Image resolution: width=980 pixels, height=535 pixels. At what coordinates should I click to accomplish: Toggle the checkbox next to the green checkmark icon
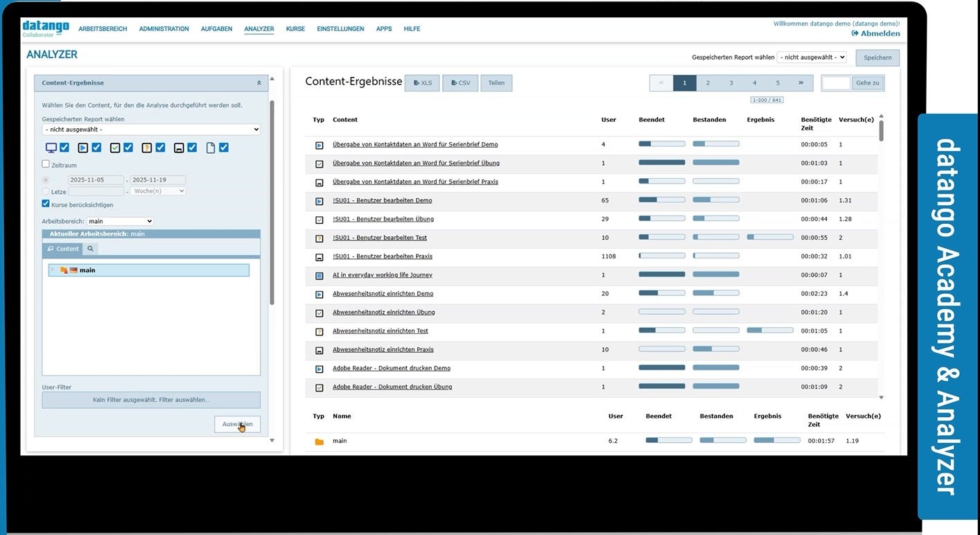[x=128, y=148]
